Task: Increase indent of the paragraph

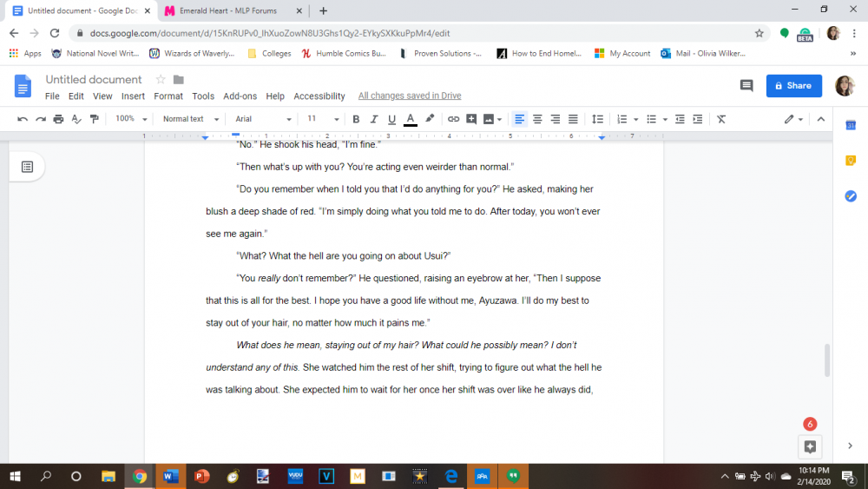Action: 698,119
